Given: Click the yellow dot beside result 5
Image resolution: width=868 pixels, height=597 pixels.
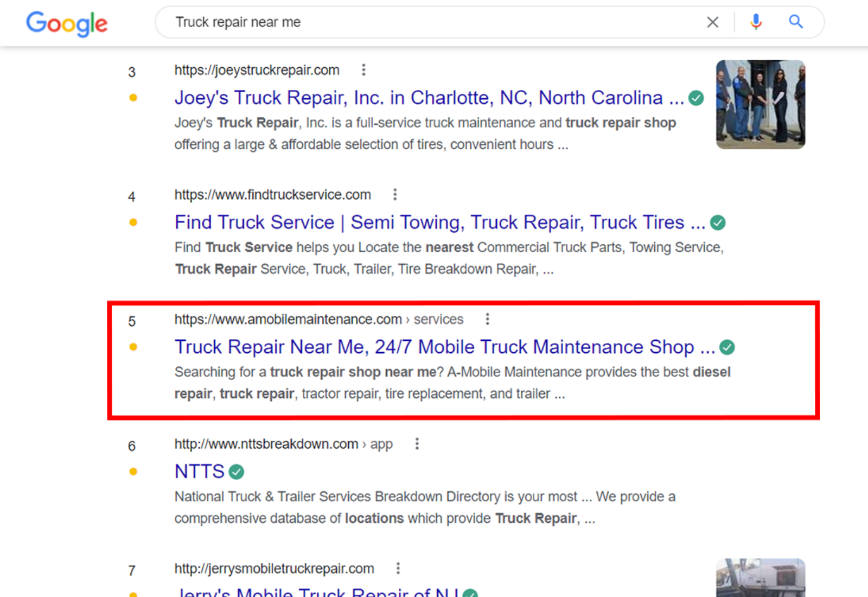Looking at the screenshot, I should 132,346.
